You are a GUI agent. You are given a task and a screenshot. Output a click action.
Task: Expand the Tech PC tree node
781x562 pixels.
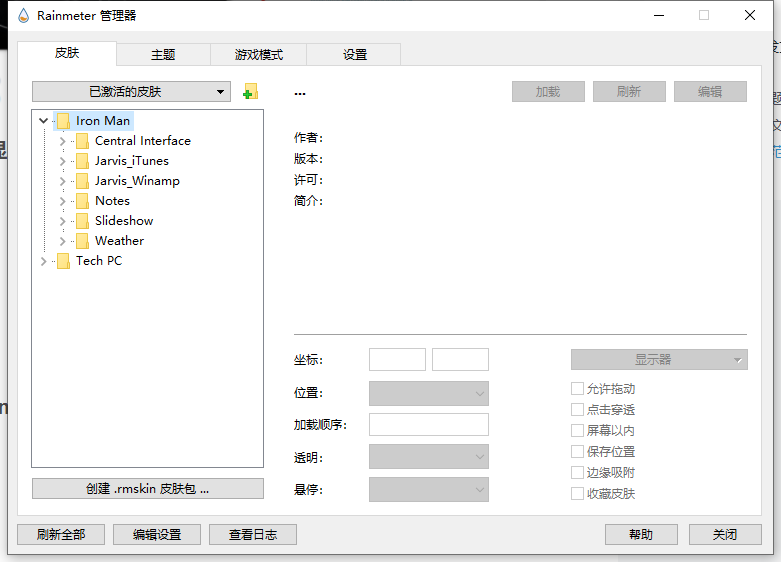tap(43, 261)
